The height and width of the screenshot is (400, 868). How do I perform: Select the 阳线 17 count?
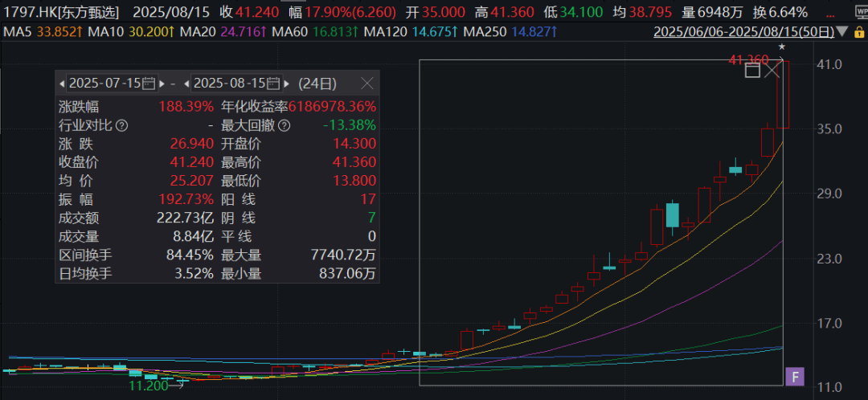[x=369, y=199]
